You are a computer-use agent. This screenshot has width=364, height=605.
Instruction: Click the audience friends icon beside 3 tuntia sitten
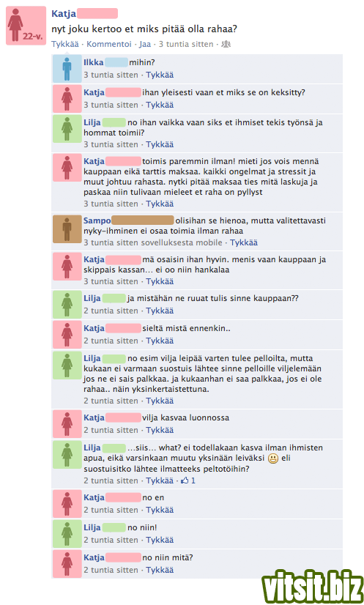226,45
